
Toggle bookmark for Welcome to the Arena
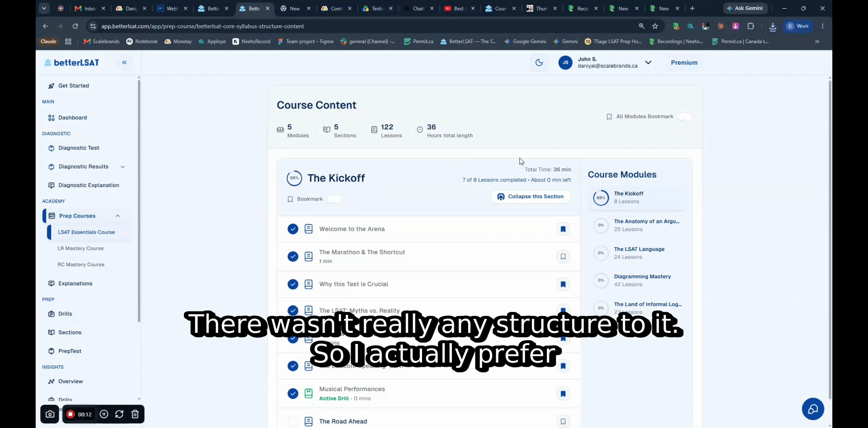(x=563, y=229)
